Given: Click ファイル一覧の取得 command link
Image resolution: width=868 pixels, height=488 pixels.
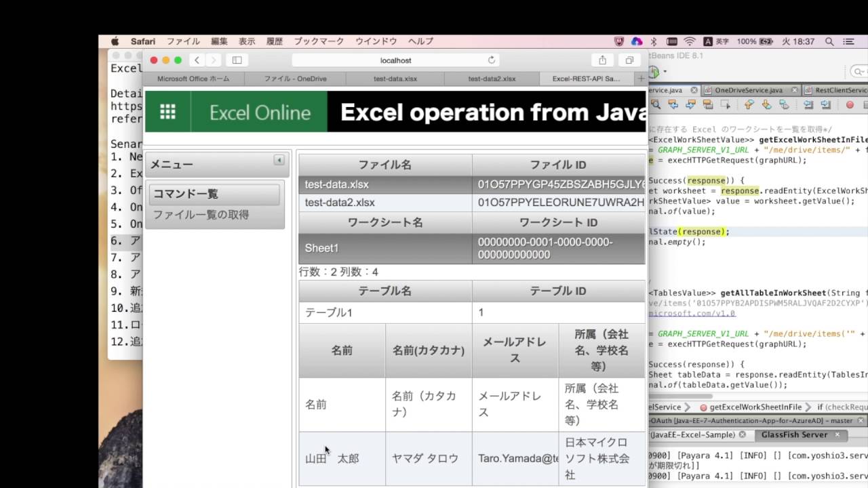Looking at the screenshot, I should coord(201,215).
